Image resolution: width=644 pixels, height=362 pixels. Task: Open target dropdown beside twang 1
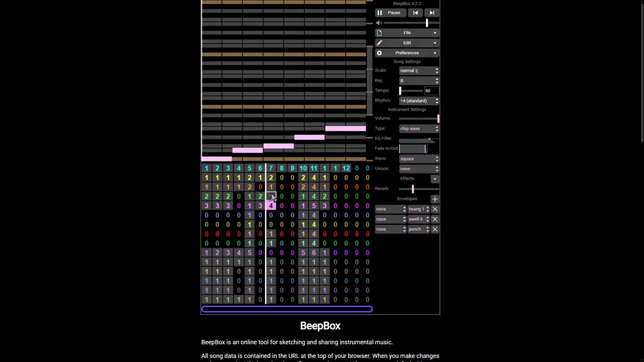tap(390, 209)
